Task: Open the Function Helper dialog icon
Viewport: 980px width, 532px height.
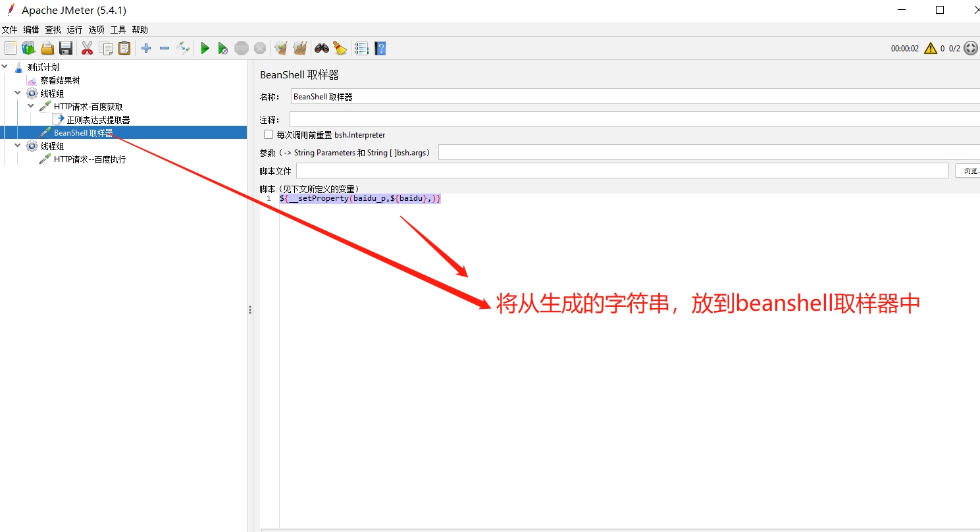Action: click(361, 48)
